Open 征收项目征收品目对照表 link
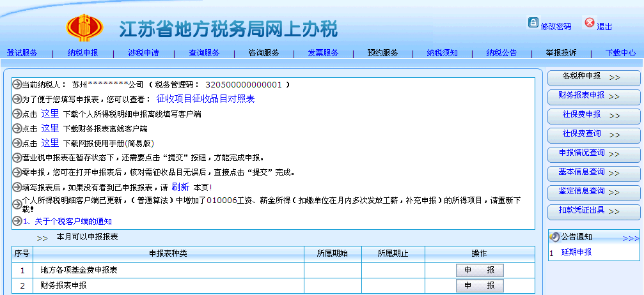Image resolution: width=644 pixels, height=295 pixels. (205, 99)
